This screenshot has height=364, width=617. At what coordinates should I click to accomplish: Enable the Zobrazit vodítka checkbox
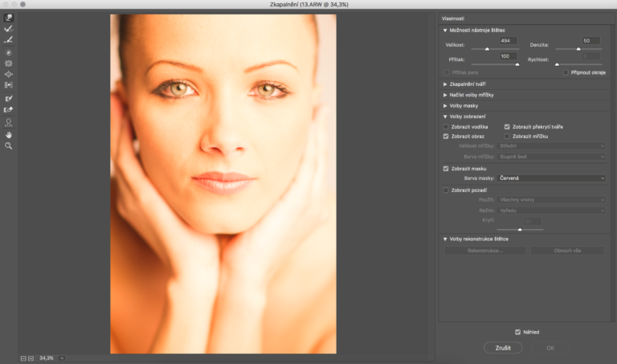click(447, 127)
